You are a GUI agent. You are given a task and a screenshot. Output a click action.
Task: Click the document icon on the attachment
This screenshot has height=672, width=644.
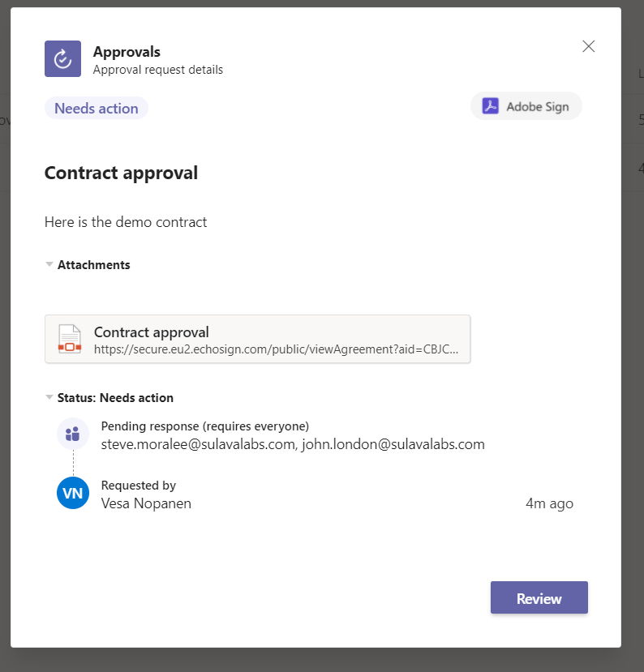click(x=70, y=339)
